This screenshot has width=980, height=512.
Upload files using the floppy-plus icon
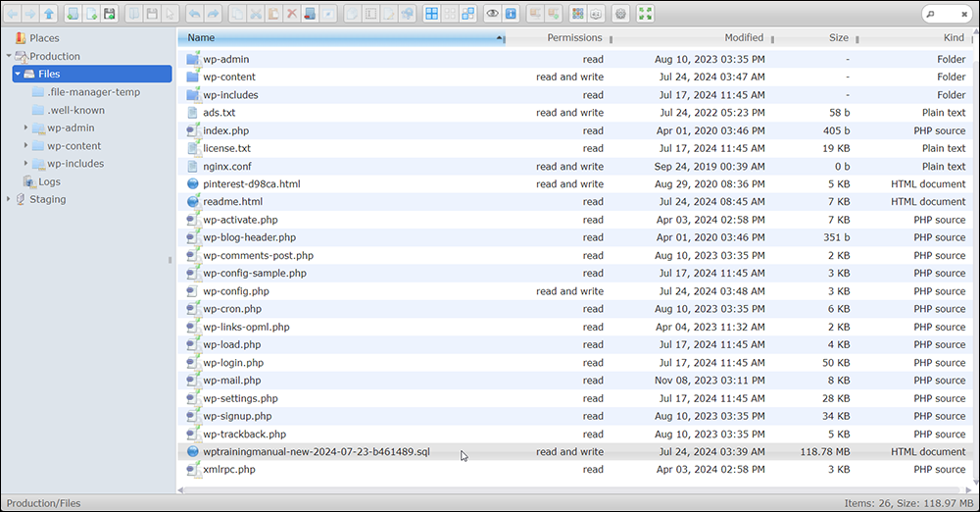pos(109,13)
